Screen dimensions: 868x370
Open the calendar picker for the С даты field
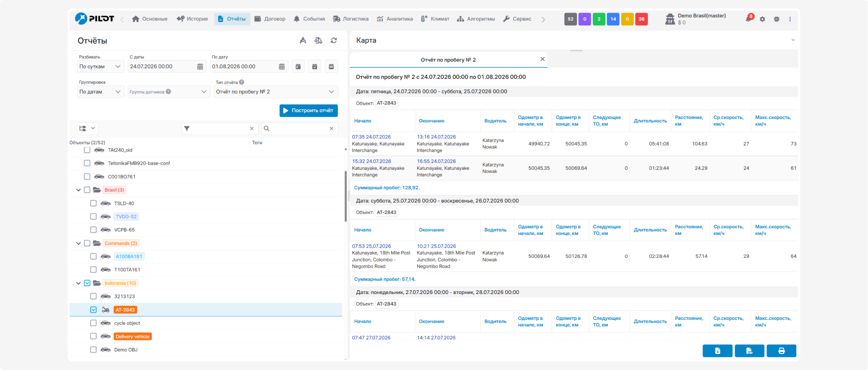point(200,67)
